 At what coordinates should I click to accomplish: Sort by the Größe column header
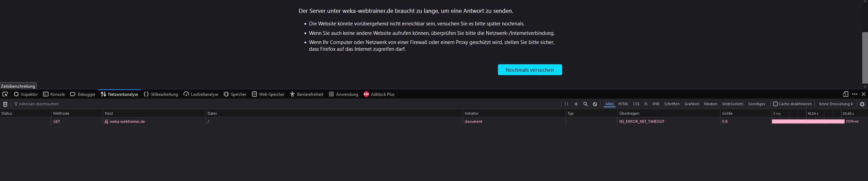[x=746, y=113]
